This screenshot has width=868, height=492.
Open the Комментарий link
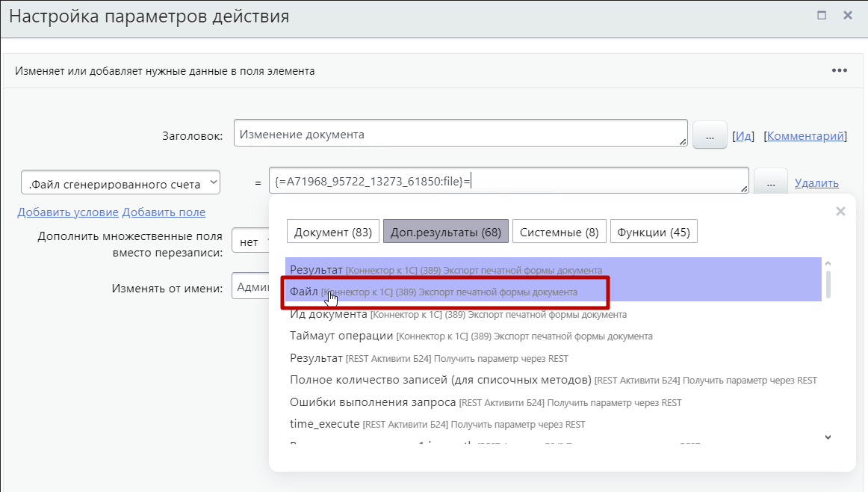(806, 136)
